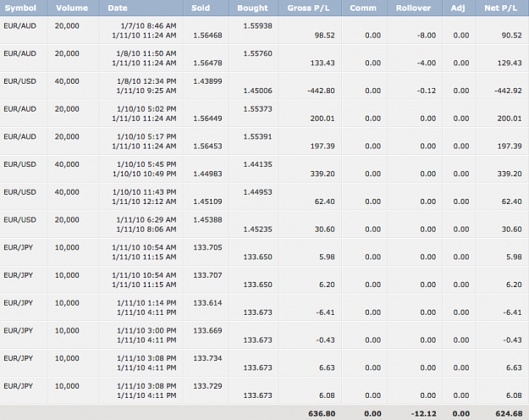The height and width of the screenshot is (420, 529).
Task: Click sold price 133.729
Action: (207, 386)
